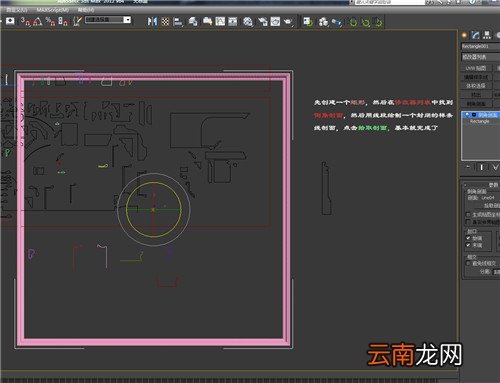The width and height of the screenshot is (500, 383).
Task: Click the blue tube toolbar icon
Action: (x=337, y=22)
